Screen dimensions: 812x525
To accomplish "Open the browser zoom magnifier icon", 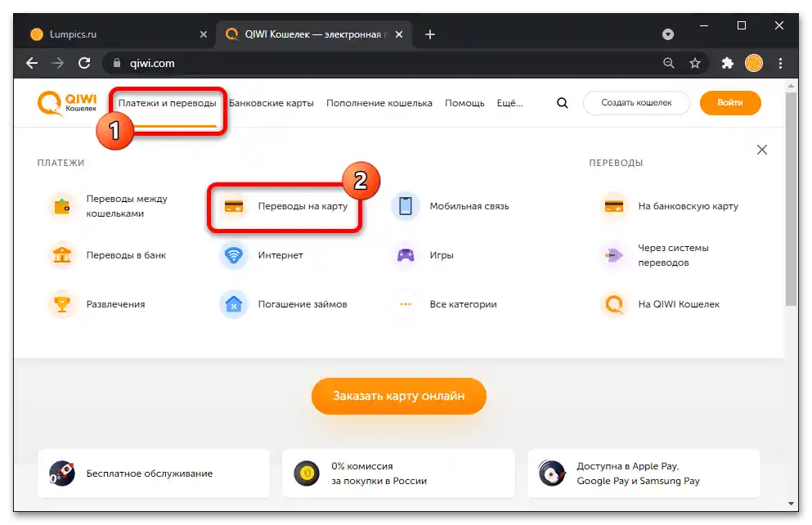I will point(669,63).
